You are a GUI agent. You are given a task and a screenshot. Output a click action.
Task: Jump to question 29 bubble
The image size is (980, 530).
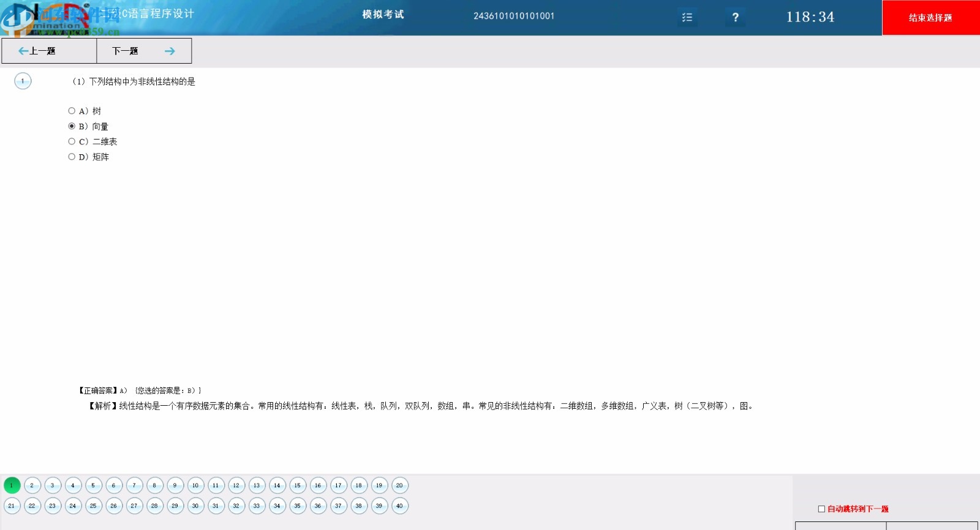tap(175, 506)
